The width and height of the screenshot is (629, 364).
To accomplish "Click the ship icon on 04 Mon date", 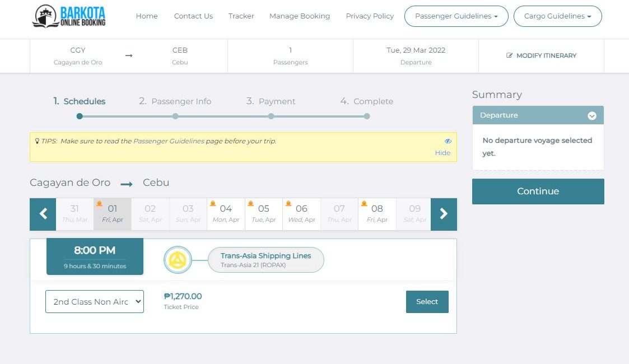I will (x=213, y=204).
